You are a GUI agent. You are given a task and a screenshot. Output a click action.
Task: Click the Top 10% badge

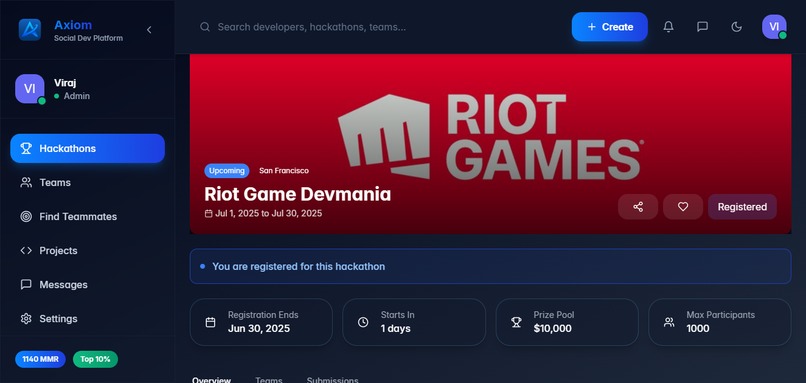point(95,359)
